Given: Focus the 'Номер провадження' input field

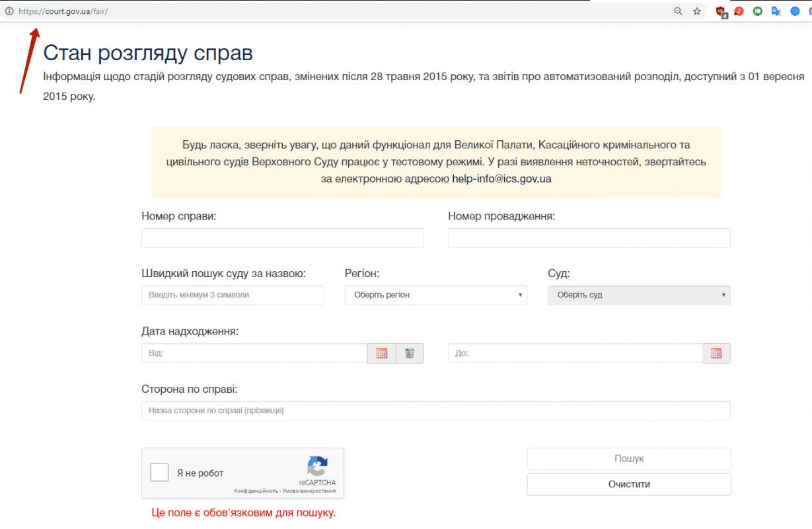Looking at the screenshot, I should [589, 238].
